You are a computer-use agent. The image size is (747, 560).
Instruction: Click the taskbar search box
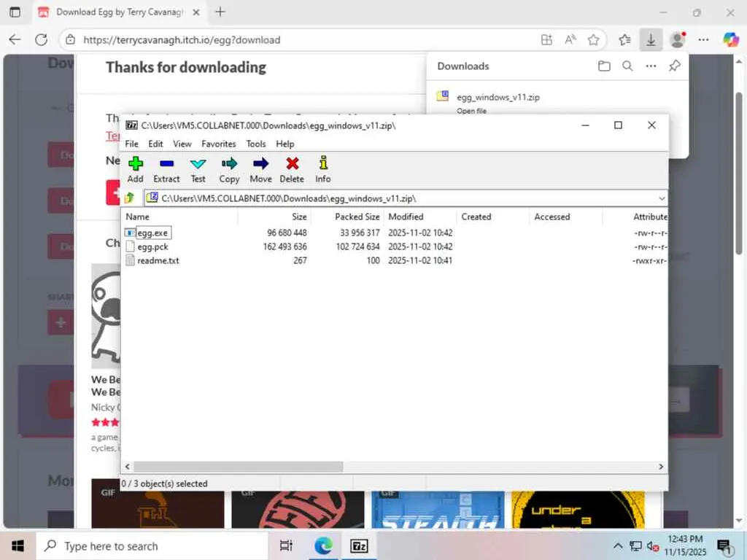[152, 546]
